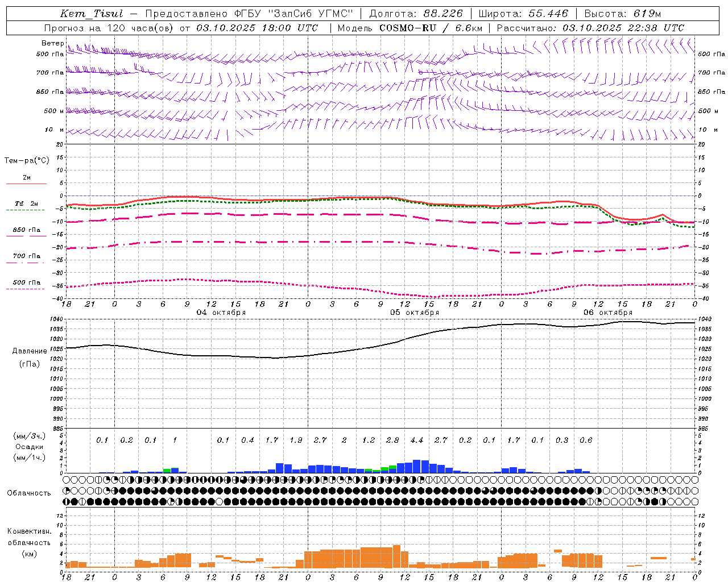
Task: Click the precipitation value 2.8
Action: (392, 440)
